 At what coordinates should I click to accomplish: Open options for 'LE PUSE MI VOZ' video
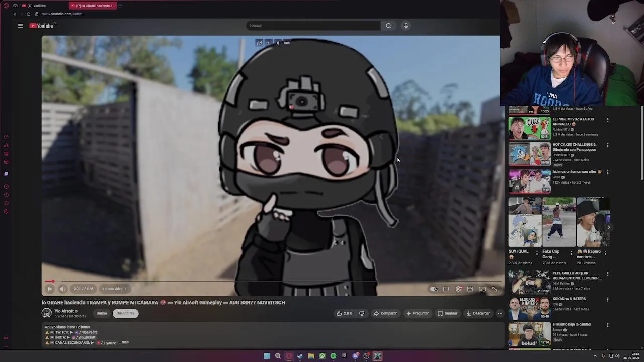tap(607, 120)
